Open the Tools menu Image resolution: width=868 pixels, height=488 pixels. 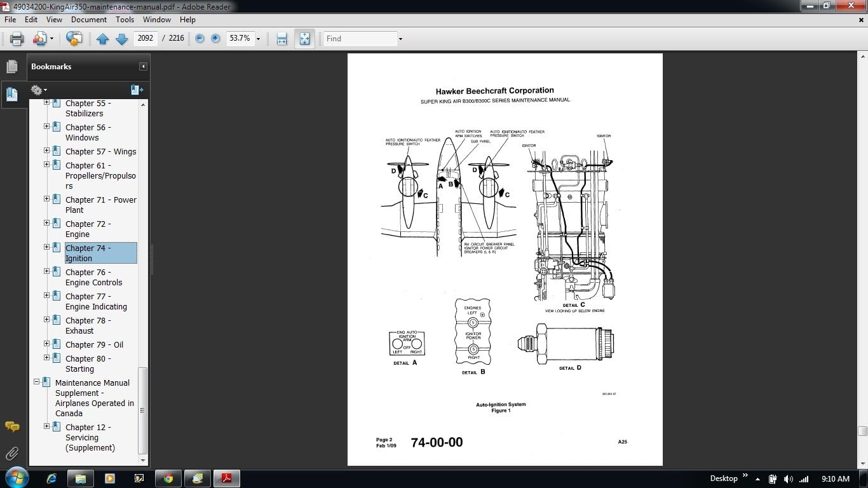[x=125, y=20]
